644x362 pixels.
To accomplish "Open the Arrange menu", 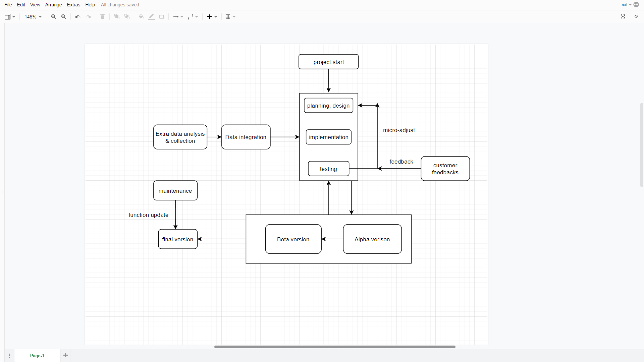I will [53, 5].
